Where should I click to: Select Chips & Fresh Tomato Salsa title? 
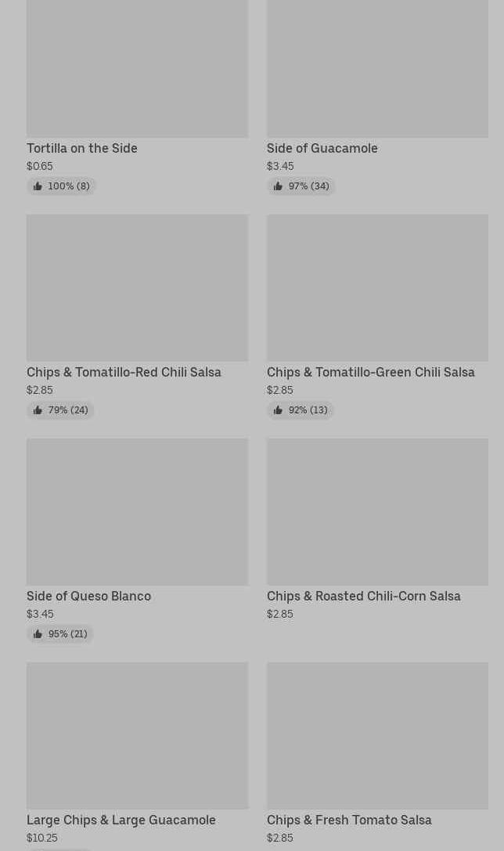[349, 820]
